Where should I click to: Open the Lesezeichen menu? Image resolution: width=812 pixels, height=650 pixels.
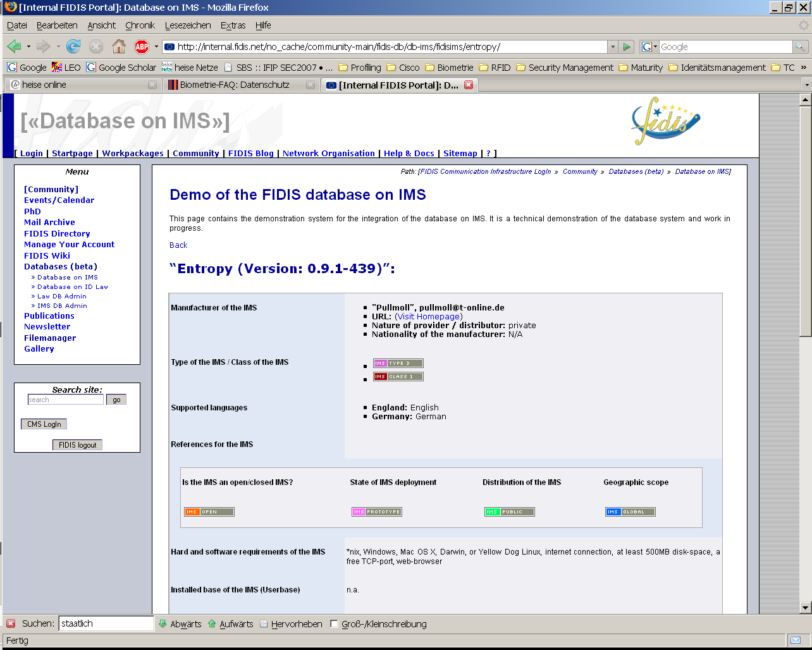pos(188,25)
